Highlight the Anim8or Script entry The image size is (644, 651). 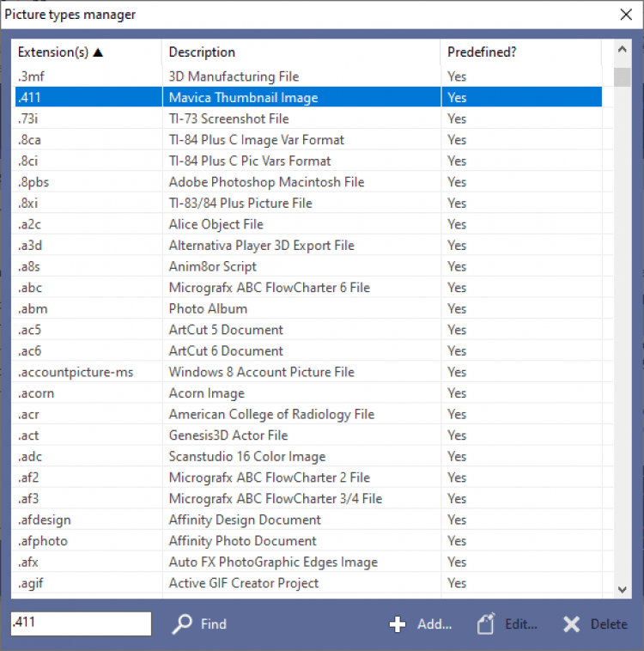(213, 266)
